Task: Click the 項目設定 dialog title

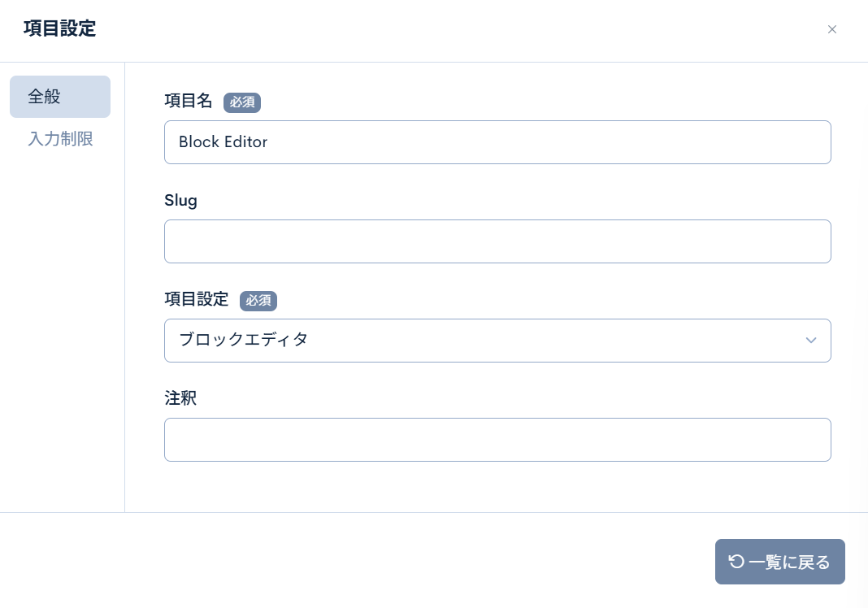Action: pos(59,28)
